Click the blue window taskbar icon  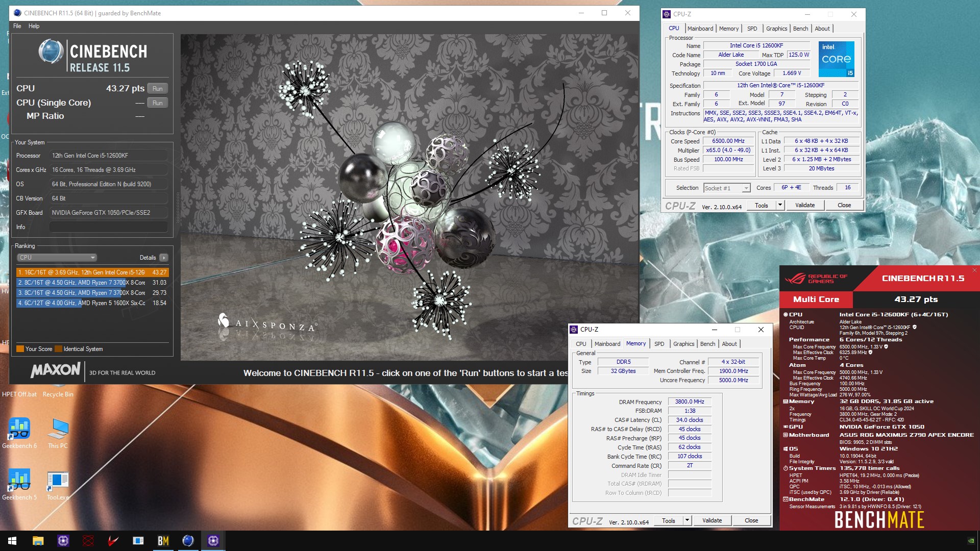coord(138,541)
